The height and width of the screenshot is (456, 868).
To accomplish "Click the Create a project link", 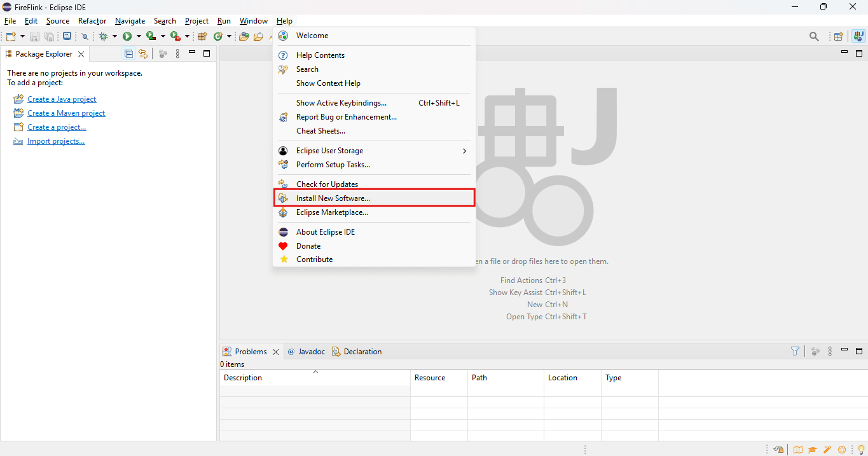I will pyautogui.click(x=57, y=127).
